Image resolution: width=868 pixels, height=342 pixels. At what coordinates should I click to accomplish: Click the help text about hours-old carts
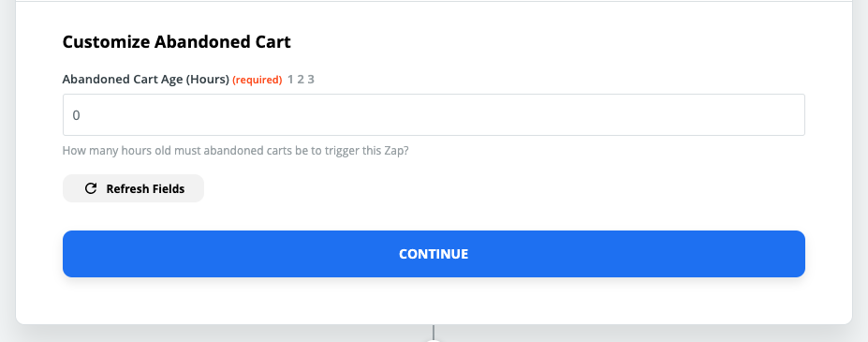pyautogui.click(x=235, y=151)
